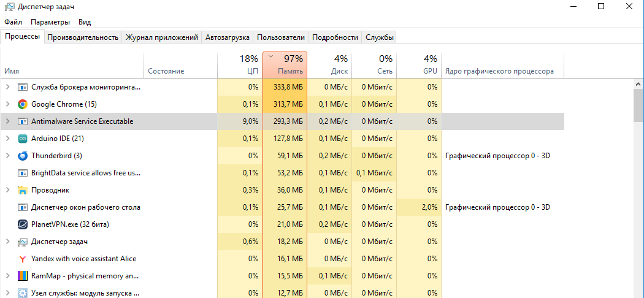Click the vertical scrollbar of process list
Image resolution: width=644 pixels, height=298 pixels.
pos(638,105)
